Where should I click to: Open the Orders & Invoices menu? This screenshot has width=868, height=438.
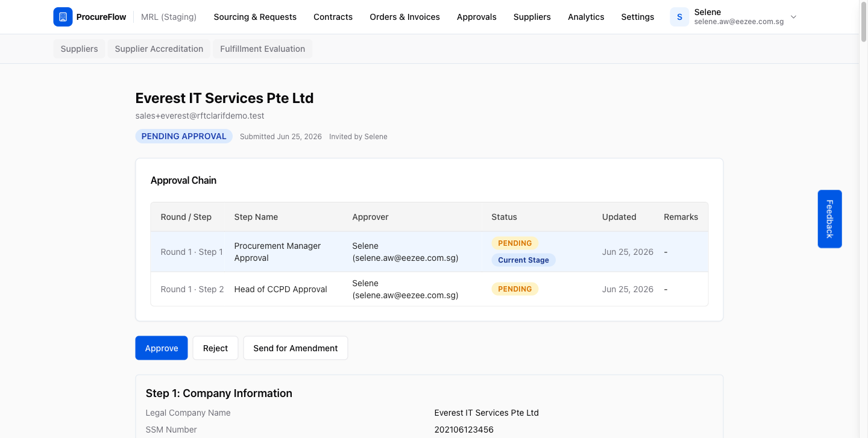pos(404,17)
